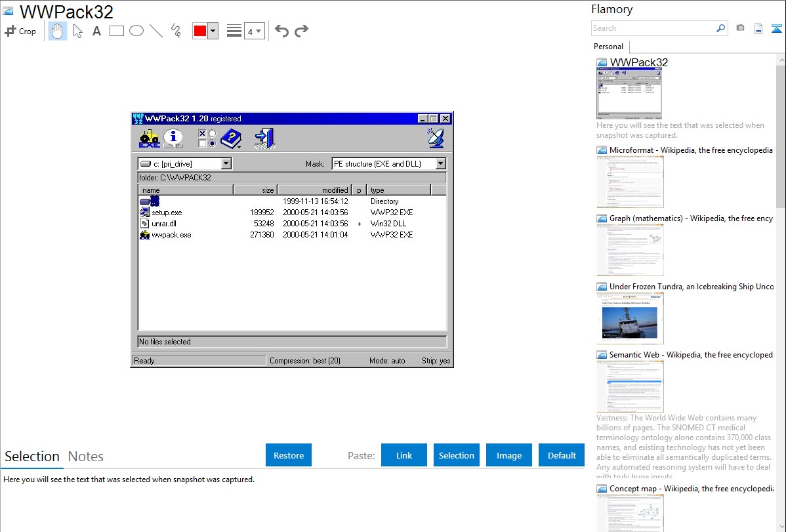Image resolution: width=786 pixels, height=532 pixels.
Task: Select the Crop tool
Action: coord(20,31)
